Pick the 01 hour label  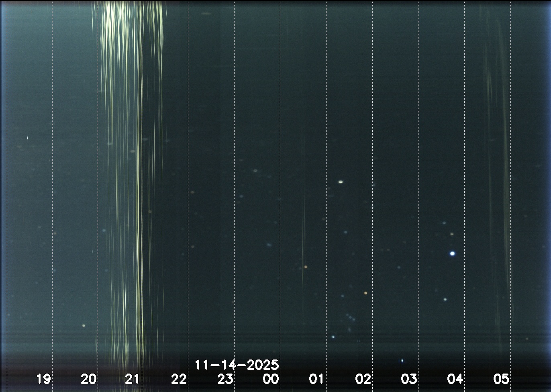coord(316,379)
